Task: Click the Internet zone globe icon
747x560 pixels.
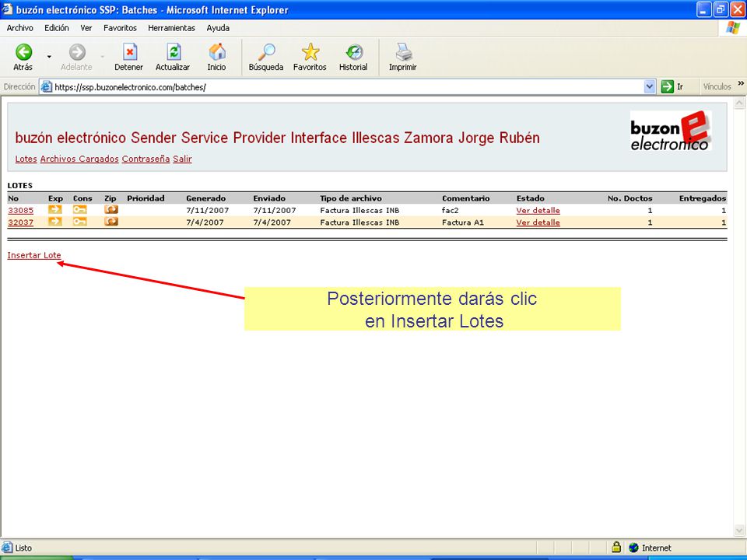Action: [633, 548]
